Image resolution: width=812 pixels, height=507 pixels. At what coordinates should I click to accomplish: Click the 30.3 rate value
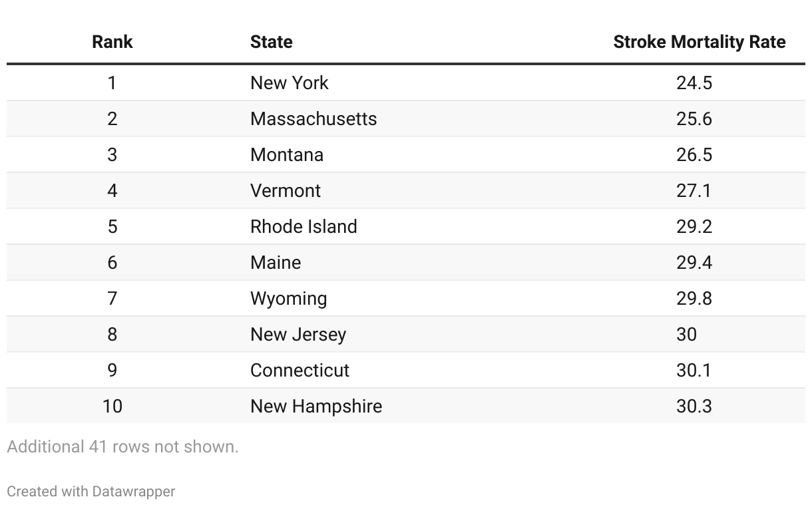(694, 406)
